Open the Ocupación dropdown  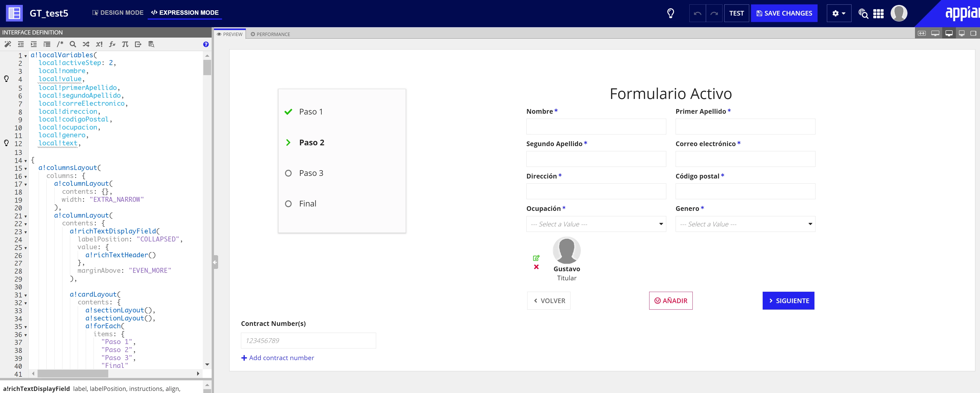(596, 224)
